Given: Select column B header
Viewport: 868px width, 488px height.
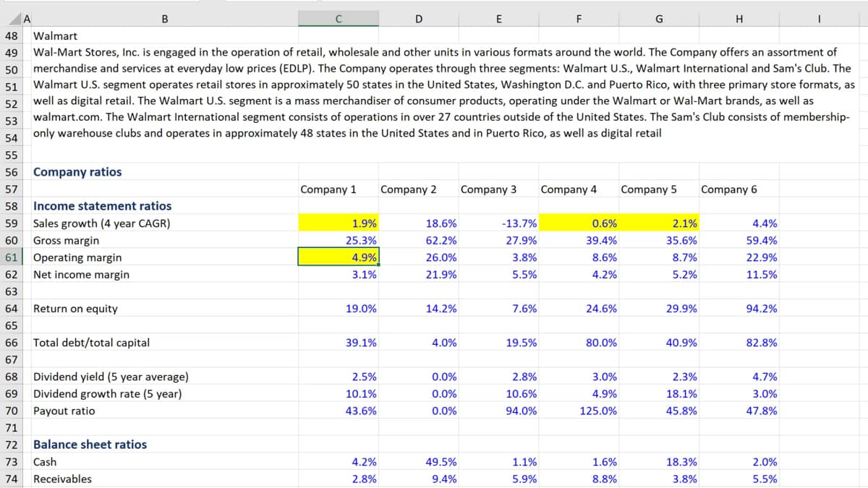Looking at the screenshot, I should (164, 20).
